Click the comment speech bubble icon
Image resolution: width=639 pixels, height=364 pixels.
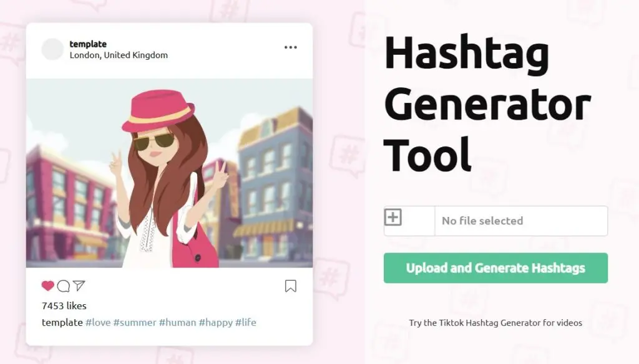(x=63, y=286)
